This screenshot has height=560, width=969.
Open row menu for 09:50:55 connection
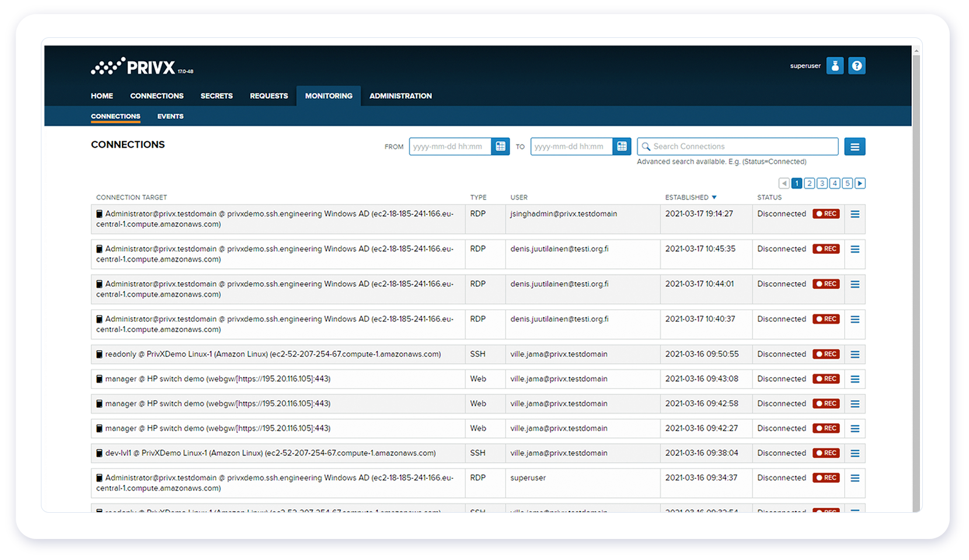[855, 354]
